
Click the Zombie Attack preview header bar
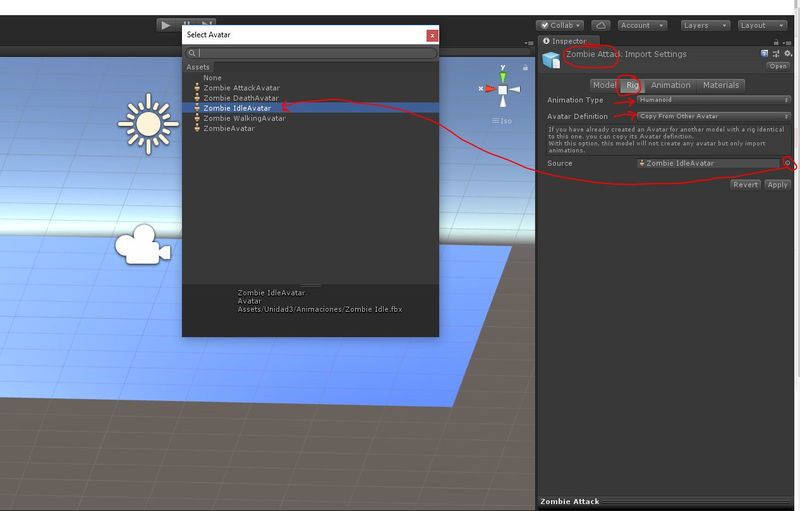pos(665,501)
